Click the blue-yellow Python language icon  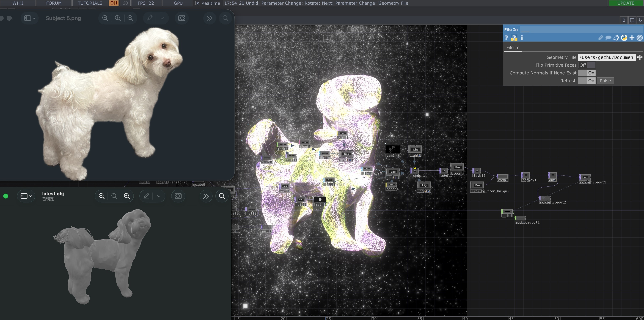click(624, 38)
